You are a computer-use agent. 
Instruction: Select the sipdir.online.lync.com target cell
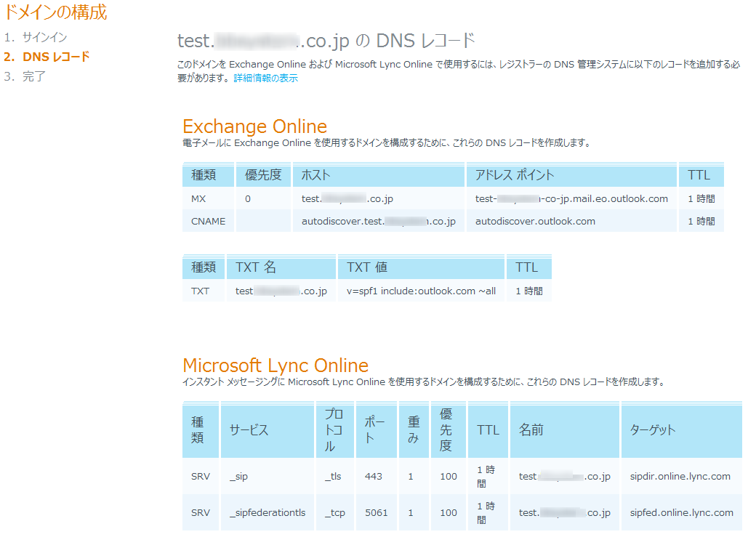tap(682, 477)
